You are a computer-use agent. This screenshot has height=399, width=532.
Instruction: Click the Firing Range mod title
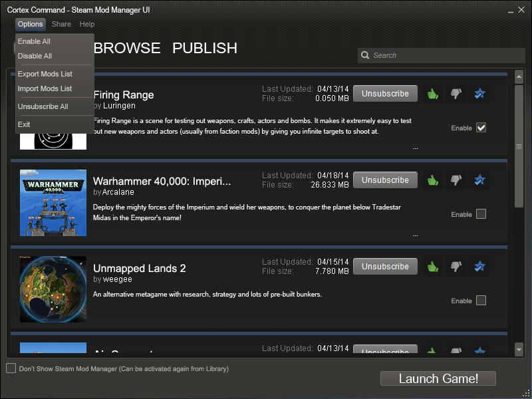[x=124, y=95]
